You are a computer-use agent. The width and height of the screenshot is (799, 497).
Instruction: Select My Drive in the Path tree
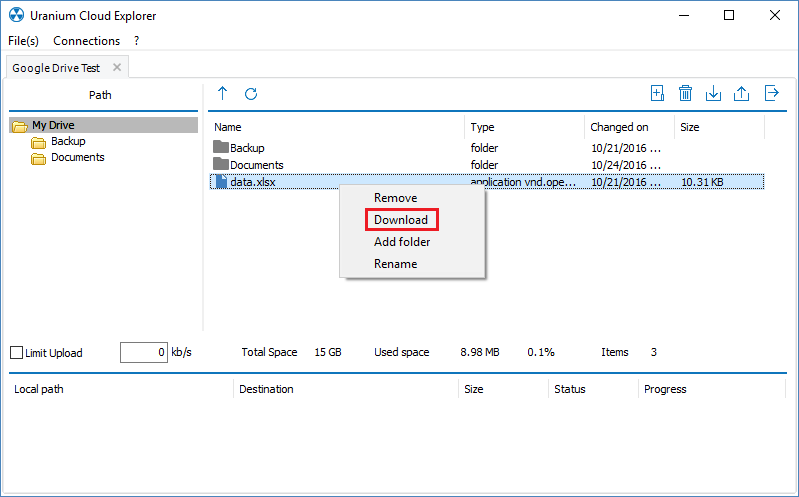(53, 125)
